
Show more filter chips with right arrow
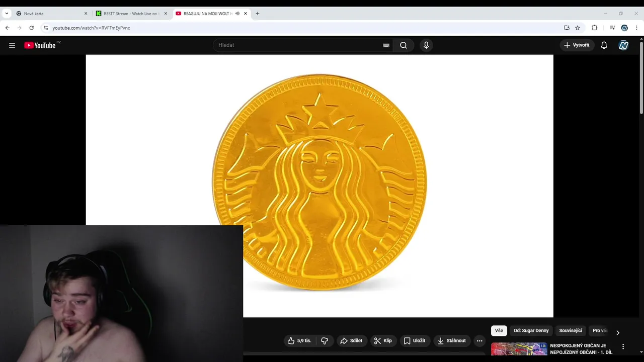point(618,332)
